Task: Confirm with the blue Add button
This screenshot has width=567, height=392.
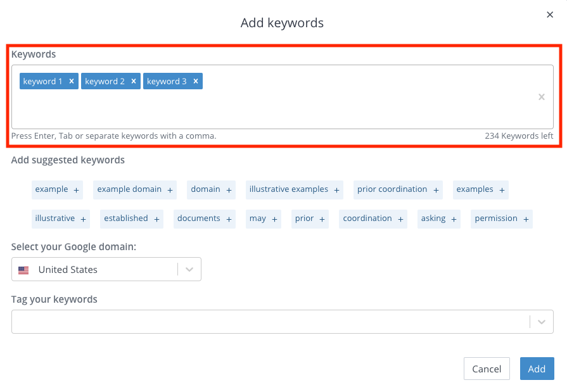Action: (x=537, y=369)
